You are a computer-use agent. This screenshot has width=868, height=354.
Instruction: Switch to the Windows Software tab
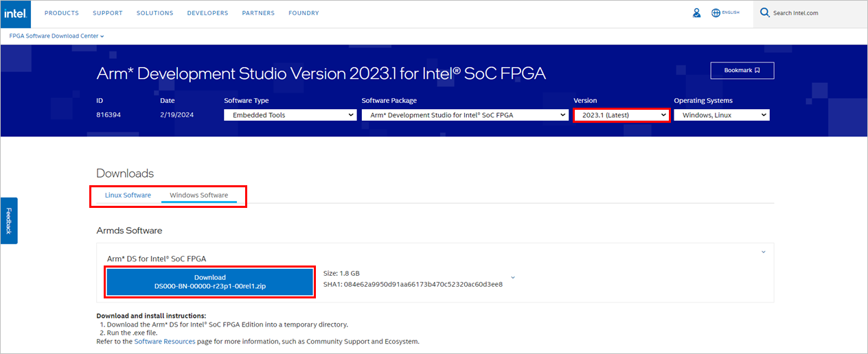(199, 196)
